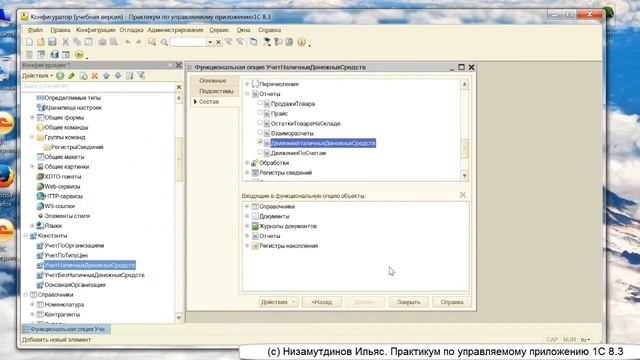Viewport: 640px width, 360px height.
Task: Open the Отладка menu
Action: (131, 30)
